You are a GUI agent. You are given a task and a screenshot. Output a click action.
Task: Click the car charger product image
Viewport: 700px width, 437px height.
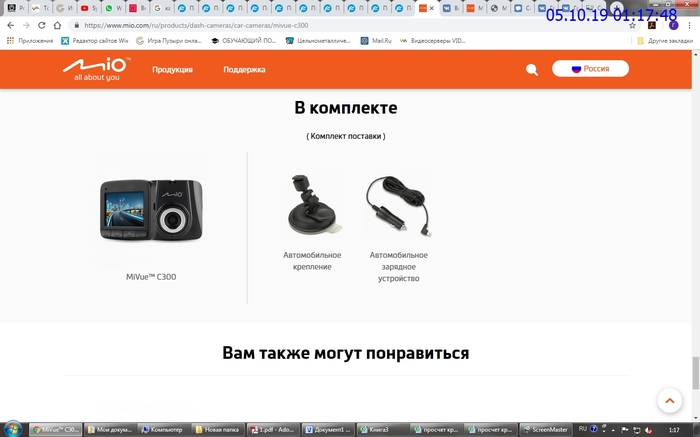pos(397,208)
